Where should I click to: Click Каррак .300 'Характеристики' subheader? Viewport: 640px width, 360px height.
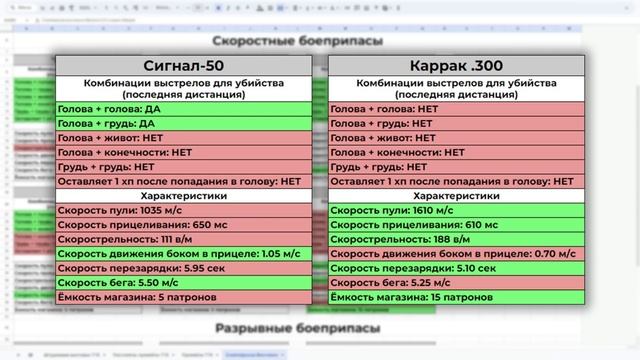[x=456, y=196]
